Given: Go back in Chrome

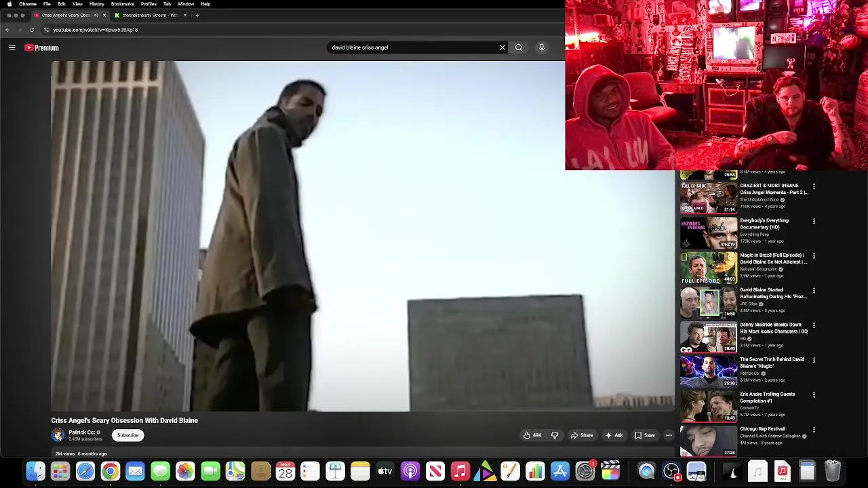Looking at the screenshot, I should [7, 30].
